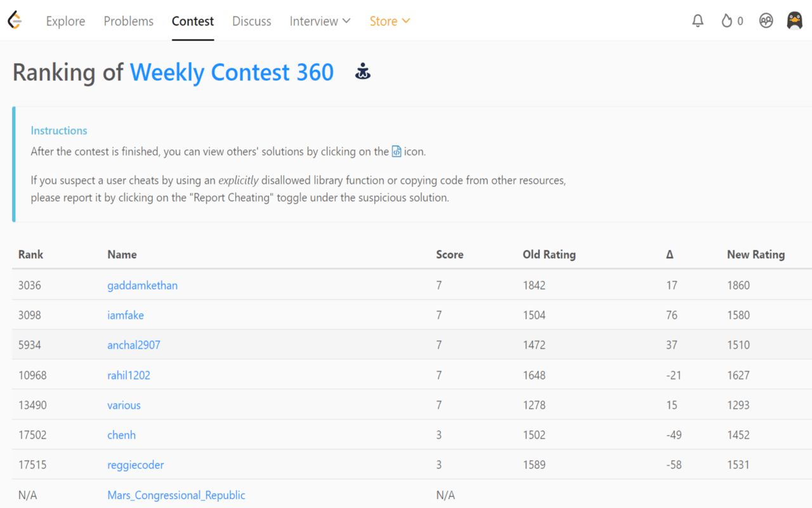Visit Mars_Congressional_Republic profile
The height and width of the screenshot is (508, 812).
click(x=176, y=495)
